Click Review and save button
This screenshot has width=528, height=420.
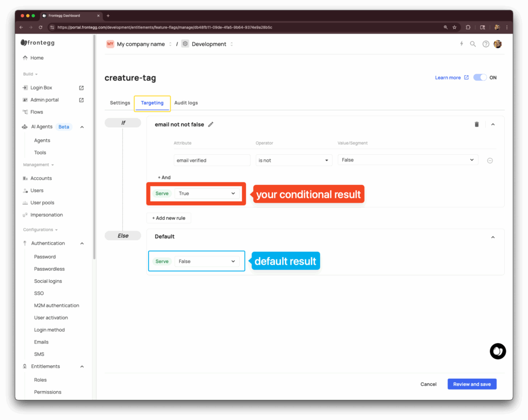click(x=472, y=384)
